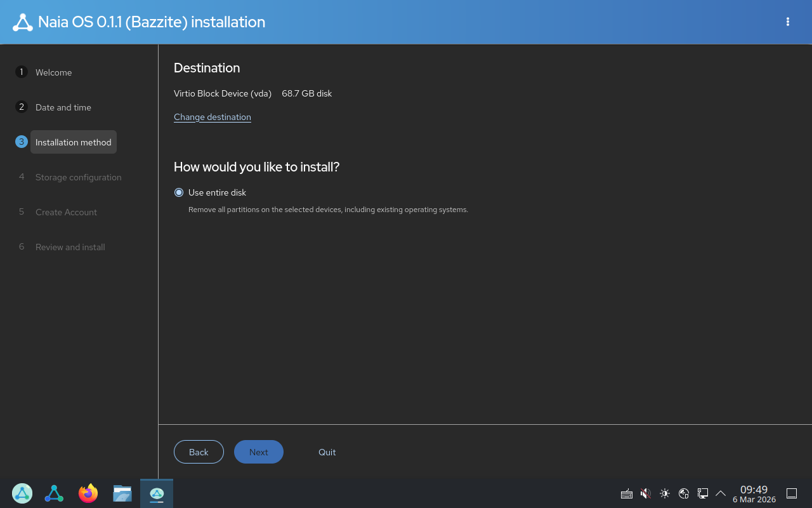Screen dimensions: 812x508
Task: Select the active installer icon in the taskbar
Action: 156,493
